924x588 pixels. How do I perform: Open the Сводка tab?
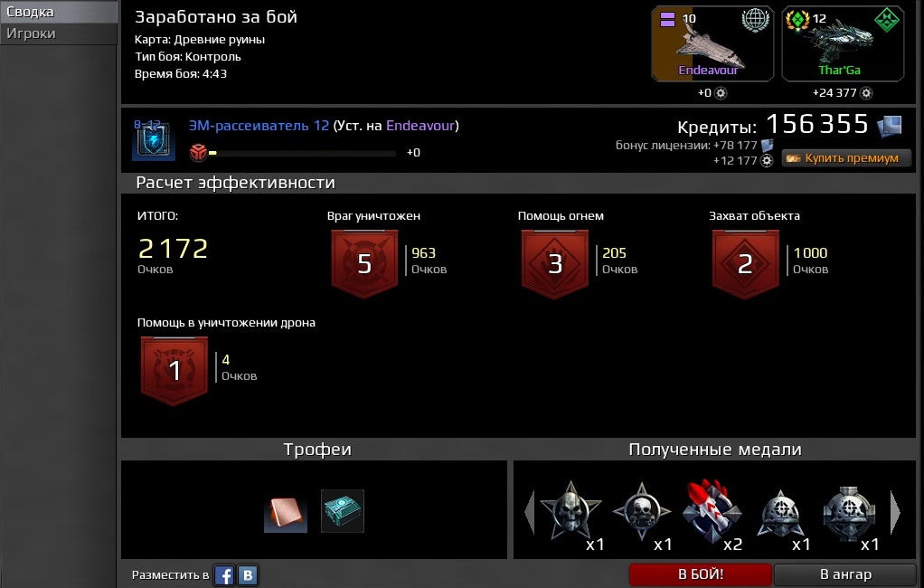point(59,12)
